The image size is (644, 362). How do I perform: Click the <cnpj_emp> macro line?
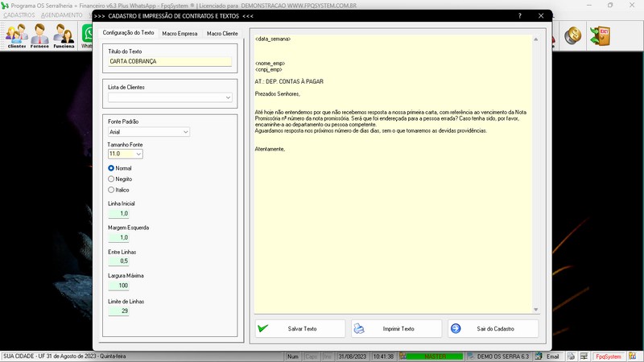coord(269,69)
